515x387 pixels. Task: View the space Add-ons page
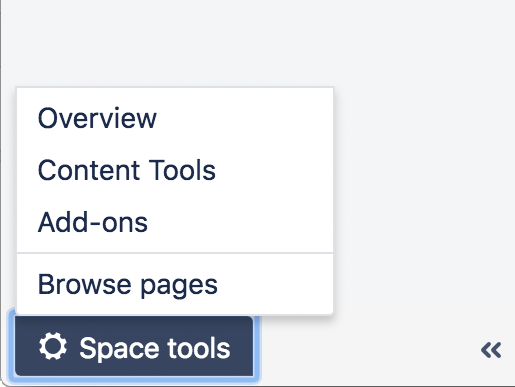175,222
